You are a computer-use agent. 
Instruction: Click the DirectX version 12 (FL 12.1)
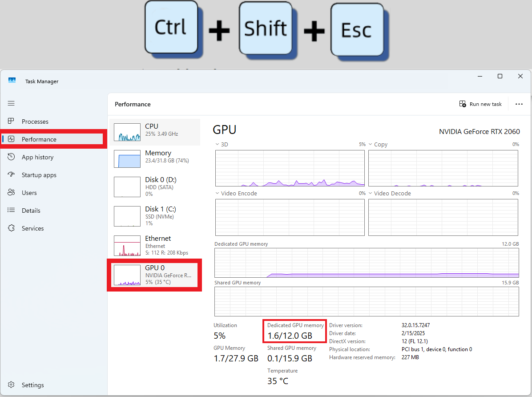point(414,341)
